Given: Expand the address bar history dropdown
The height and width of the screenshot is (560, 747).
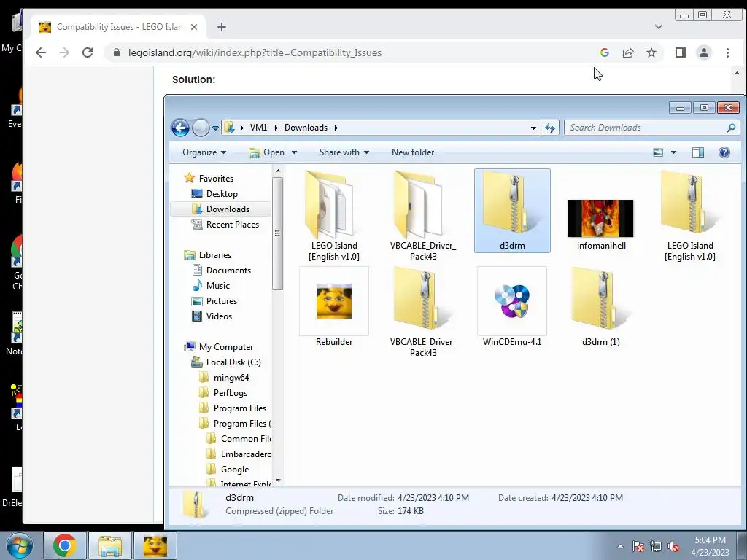Looking at the screenshot, I should tap(533, 128).
